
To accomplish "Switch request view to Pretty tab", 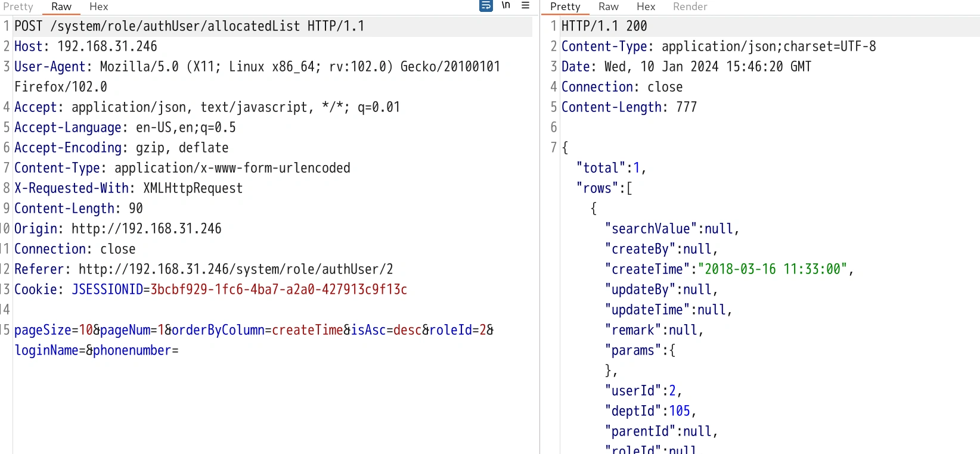I will [18, 7].
